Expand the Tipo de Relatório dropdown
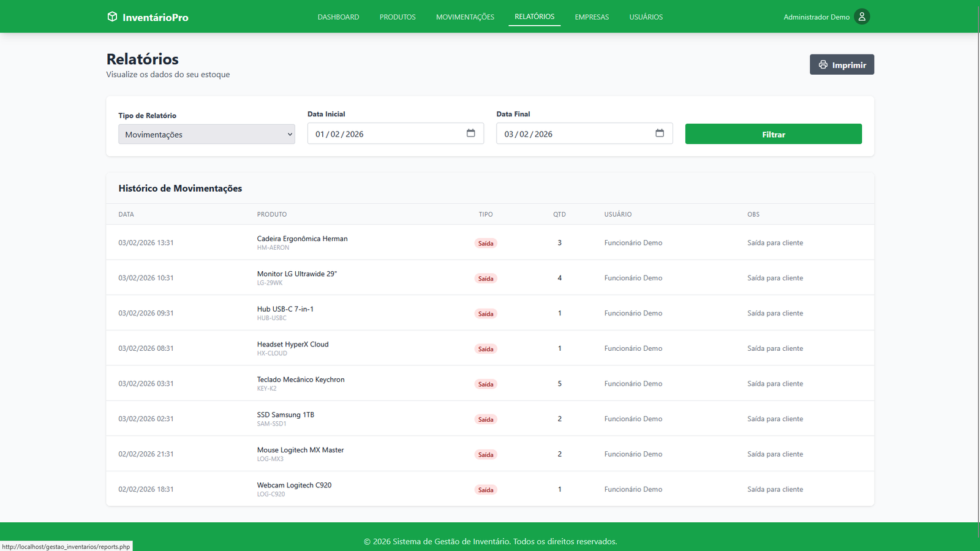Screen dimensions: 980x551 coord(206,135)
